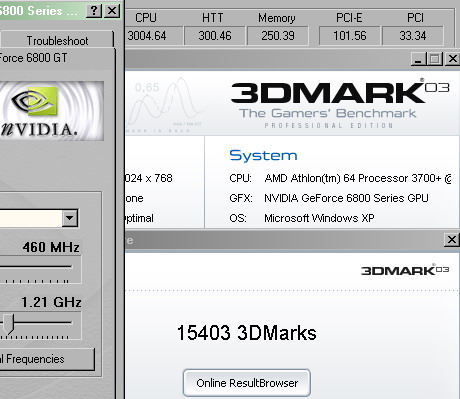Open the Troubleshoot tab
Image resolution: width=460 pixels, height=399 pixels.
57,40
